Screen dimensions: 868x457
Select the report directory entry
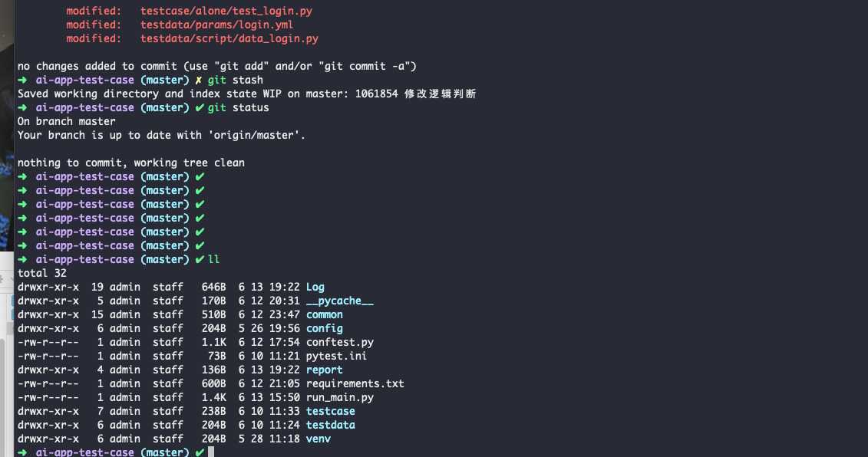pyautogui.click(x=325, y=370)
